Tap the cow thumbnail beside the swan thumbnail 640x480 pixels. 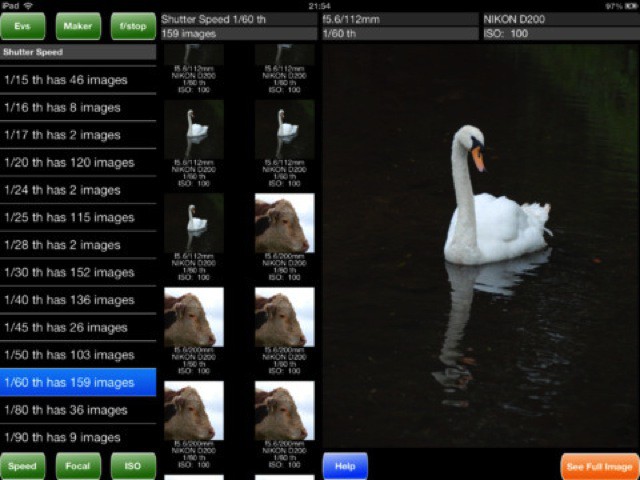pos(284,223)
